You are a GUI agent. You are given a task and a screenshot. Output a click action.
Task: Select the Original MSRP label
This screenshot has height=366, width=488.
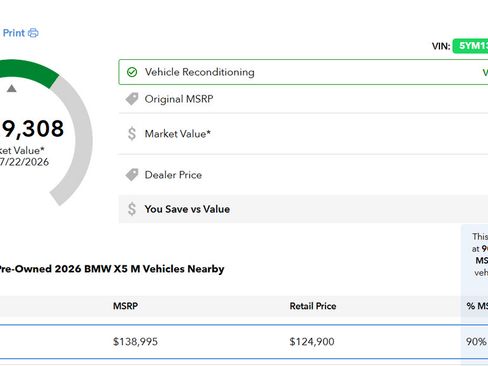[x=179, y=99]
